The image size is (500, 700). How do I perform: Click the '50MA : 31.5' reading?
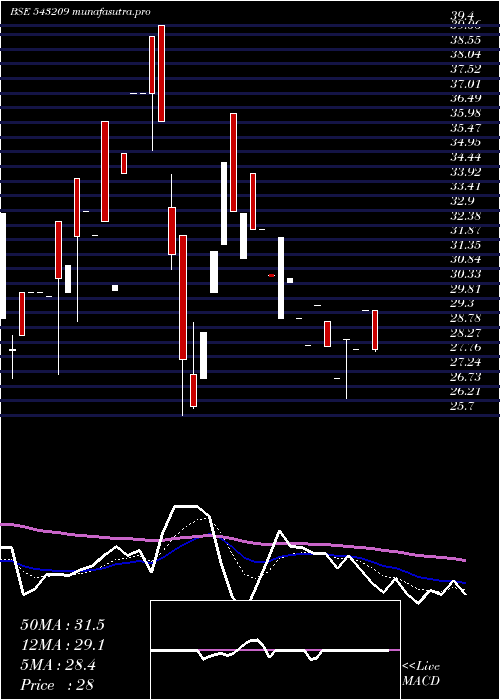pos(62,625)
